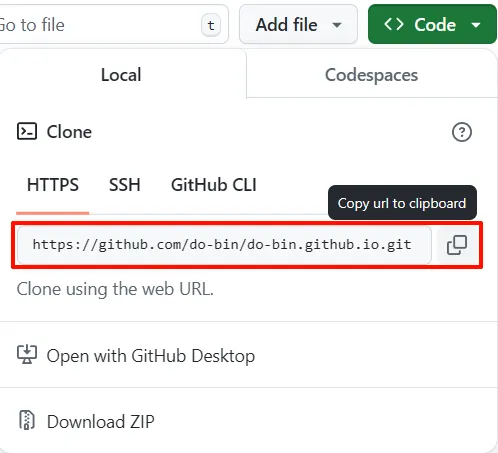Switch to the Local tab
The width and height of the screenshot is (498, 453).
tap(121, 75)
